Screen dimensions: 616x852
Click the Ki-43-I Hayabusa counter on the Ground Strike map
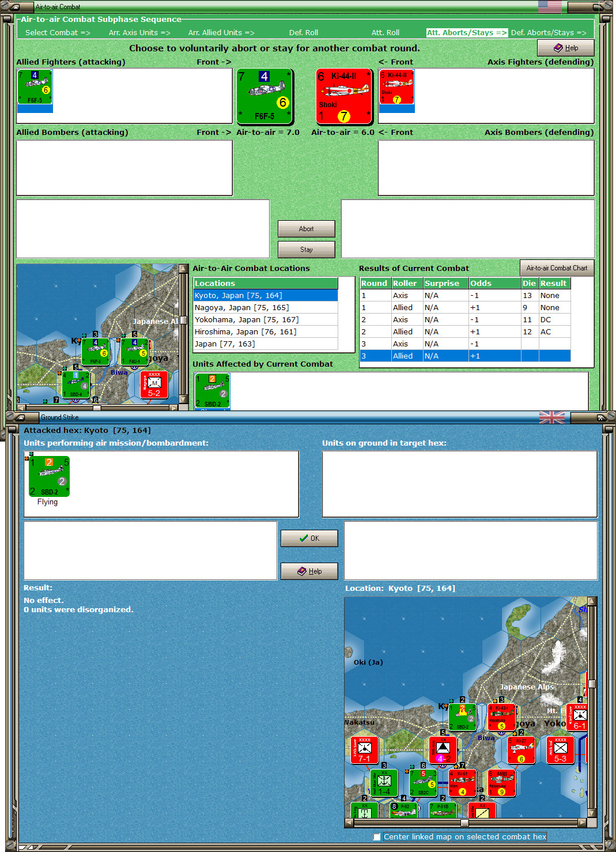click(x=501, y=718)
